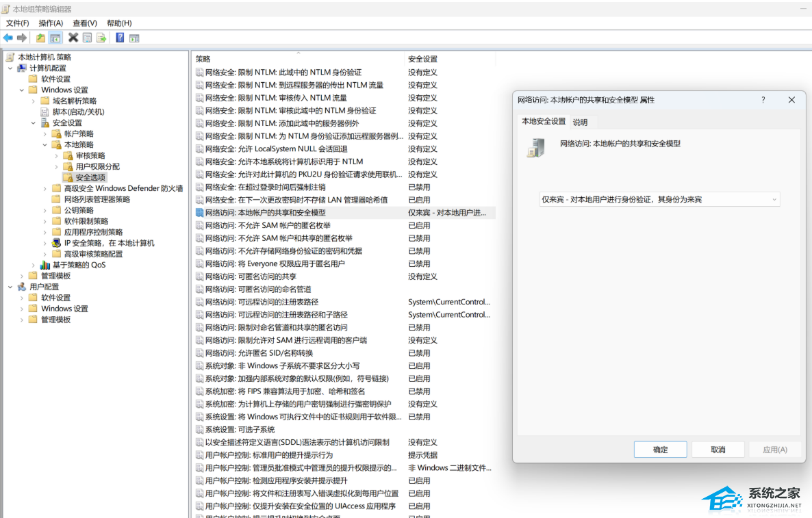Expand the 帐户策略 tree node
This screenshot has height=518, width=812.
45,134
